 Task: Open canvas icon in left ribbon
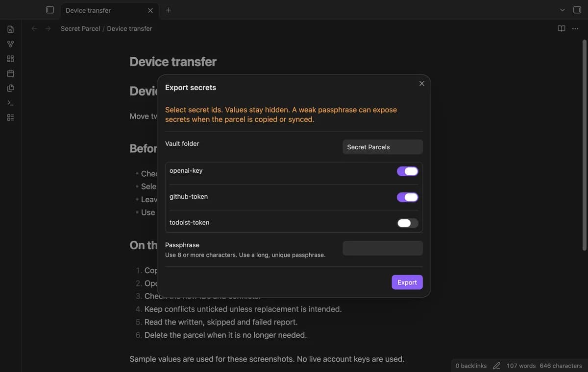[x=10, y=59]
